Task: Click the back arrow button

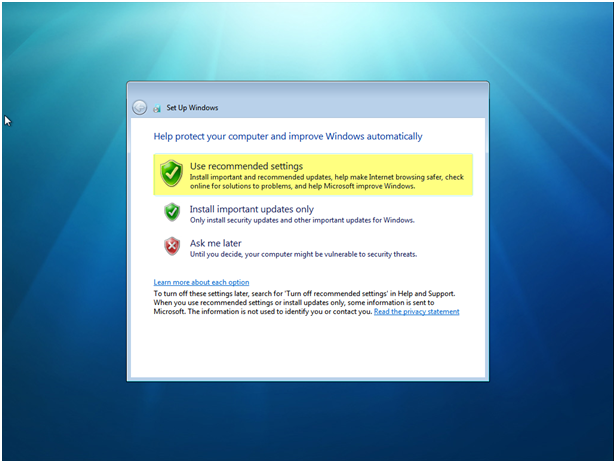Action: point(139,107)
